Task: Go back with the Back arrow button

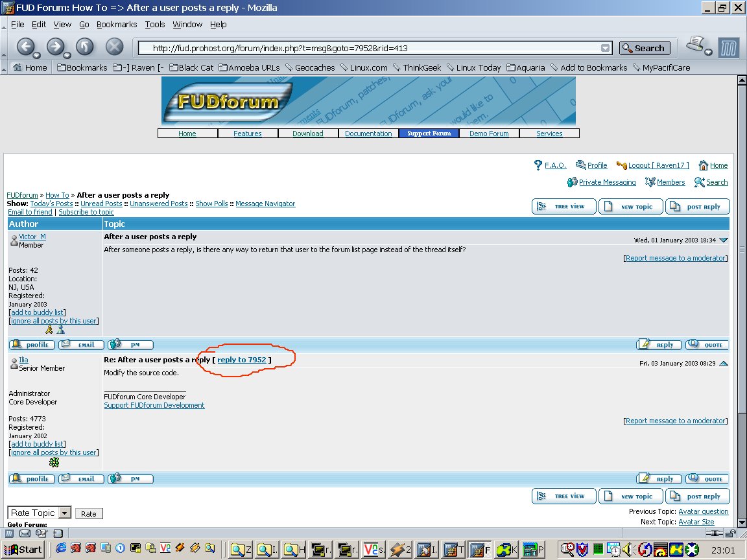Action: click(x=26, y=47)
